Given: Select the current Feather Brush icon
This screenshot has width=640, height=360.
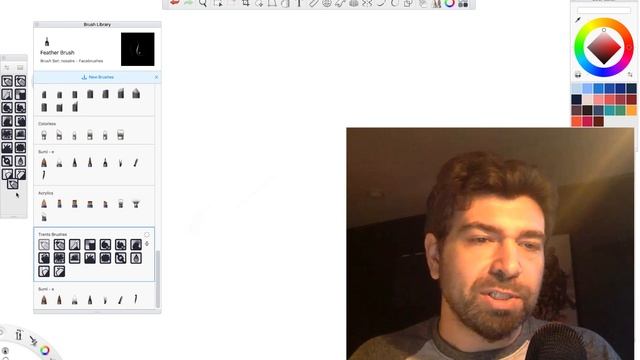Looking at the screenshot, I should click(47, 42).
